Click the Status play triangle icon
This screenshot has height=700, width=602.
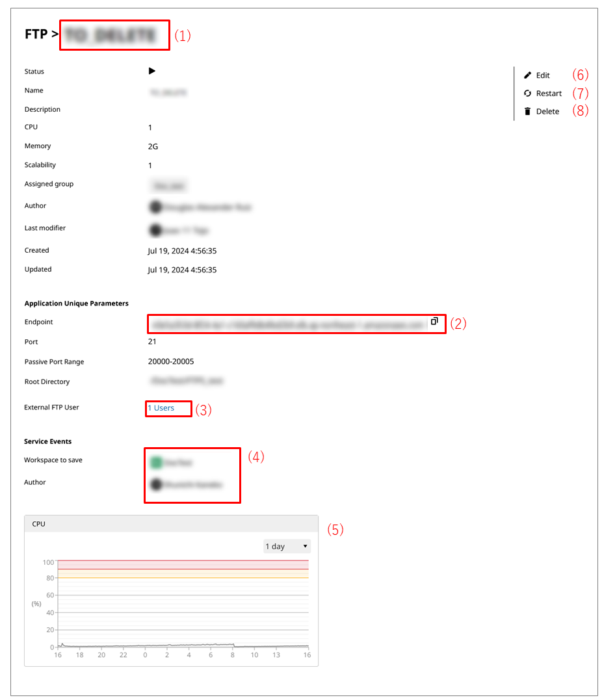[152, 71]
